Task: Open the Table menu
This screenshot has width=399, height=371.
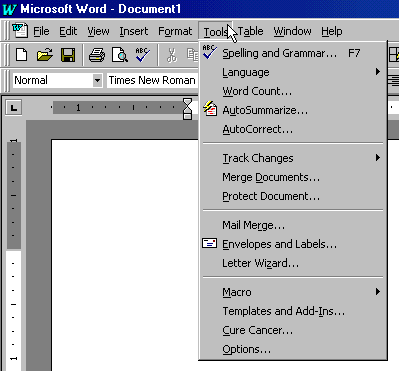Action: (250, 31)
